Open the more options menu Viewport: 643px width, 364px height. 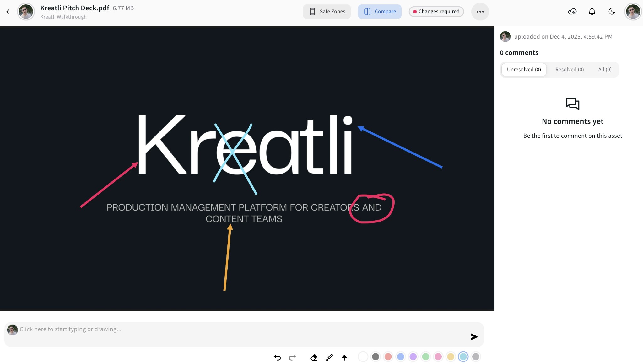pyautogui.click(x=480, y=12)
